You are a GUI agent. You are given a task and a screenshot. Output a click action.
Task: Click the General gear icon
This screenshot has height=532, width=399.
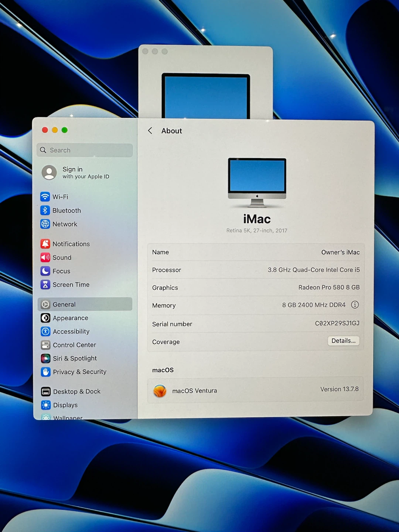tap(45, 304)
